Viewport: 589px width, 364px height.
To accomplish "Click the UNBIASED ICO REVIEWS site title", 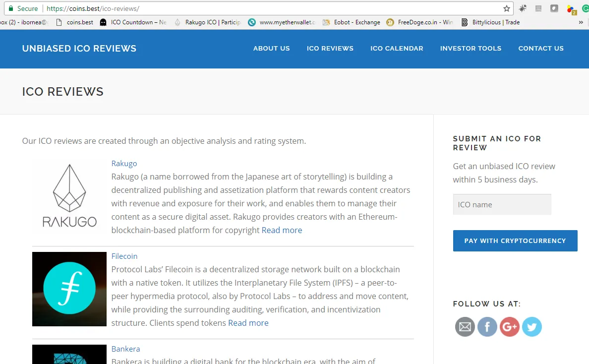I will (x=79, y=49).
